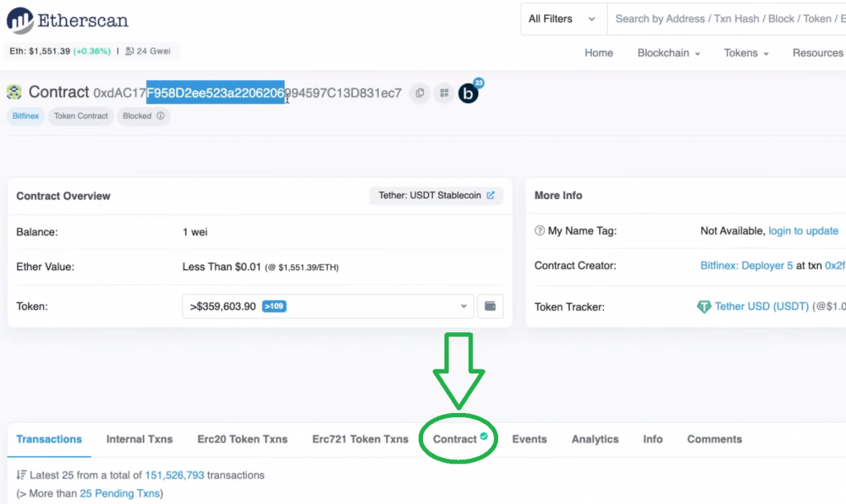Open 151,526,793 transactions link
This screenshot has height=504, width=846.
point(174,475)
